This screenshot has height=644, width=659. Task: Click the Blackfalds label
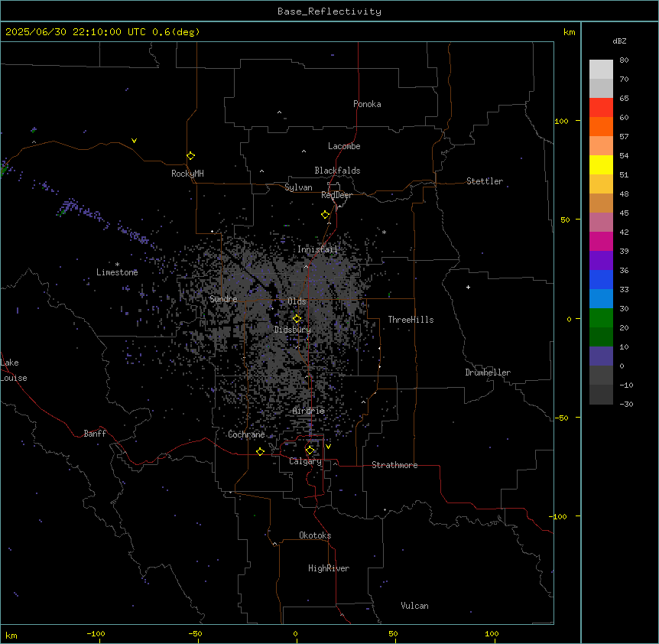click(337, 171)
